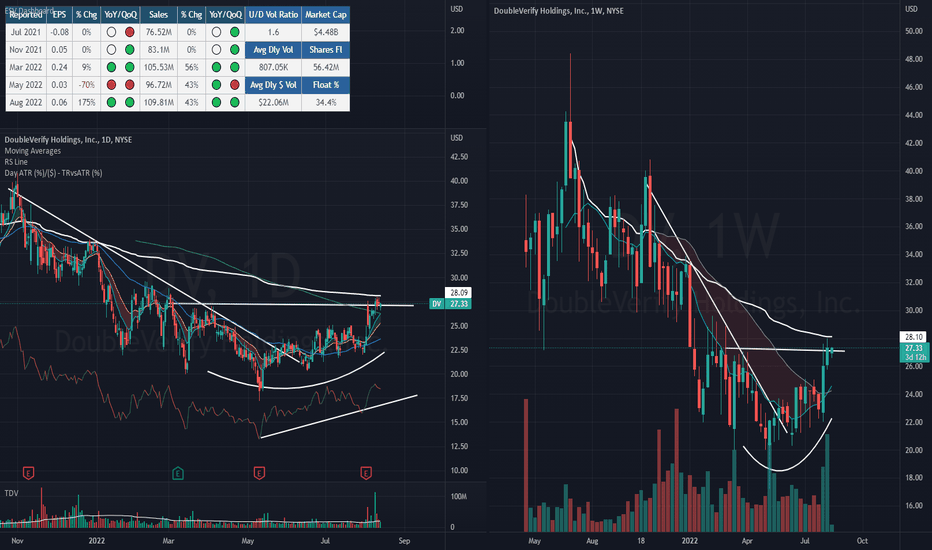Click the Mar 2022 reported date cell
Image resolution: width=932 pixels, height=550 pixels.
[x=26, y=67]
